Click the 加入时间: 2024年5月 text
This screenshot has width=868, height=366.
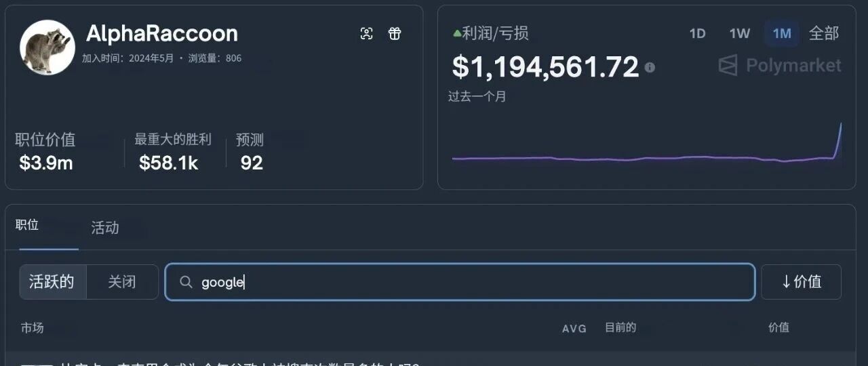click(x=129, y=58)
